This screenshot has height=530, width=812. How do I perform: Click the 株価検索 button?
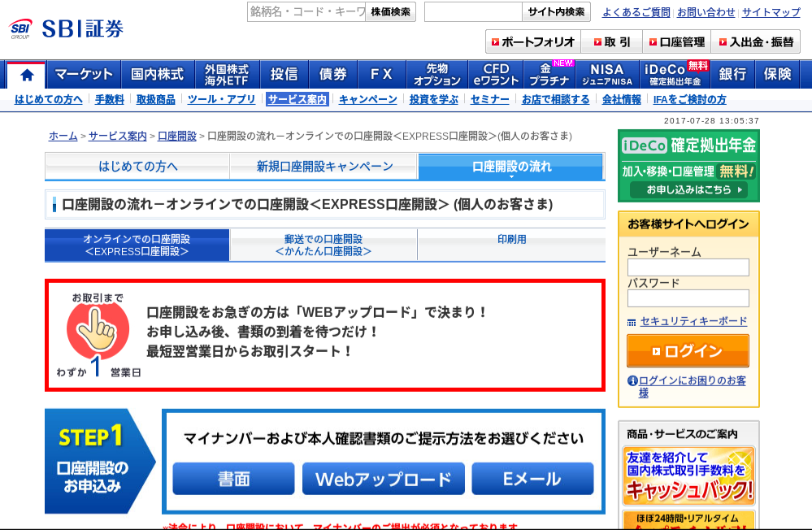pyautogui.click(x=390, y=11)
